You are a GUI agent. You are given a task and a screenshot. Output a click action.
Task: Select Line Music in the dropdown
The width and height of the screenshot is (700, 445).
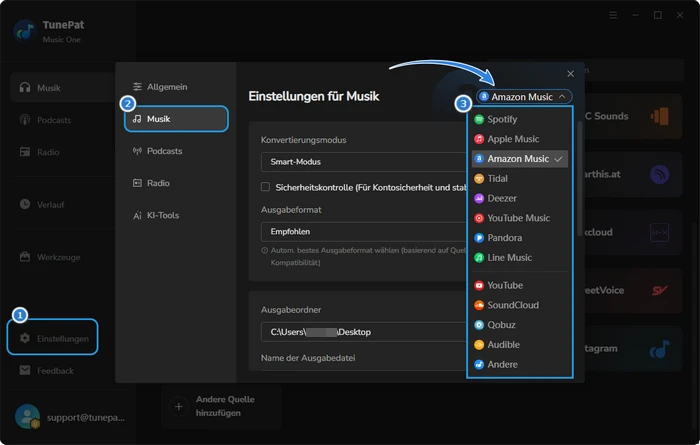pyautogui.click(x=520, y=258)
